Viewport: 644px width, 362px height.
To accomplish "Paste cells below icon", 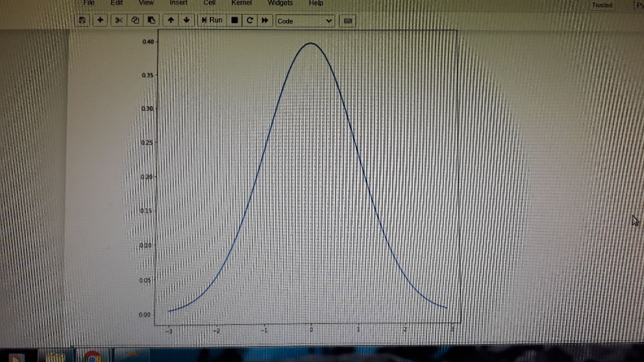I will click(x=151, y=21).
